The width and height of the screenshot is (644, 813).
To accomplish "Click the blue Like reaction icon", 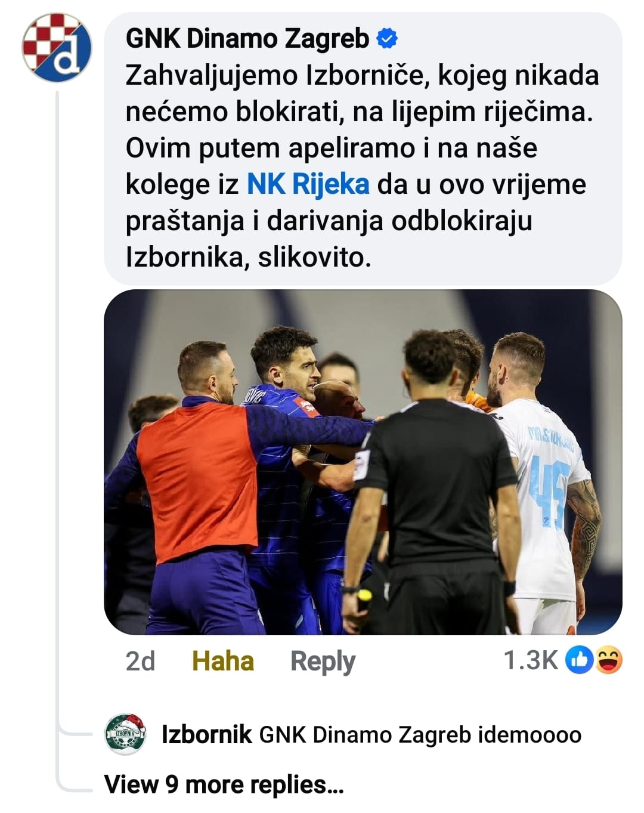I will coord(579,660).
